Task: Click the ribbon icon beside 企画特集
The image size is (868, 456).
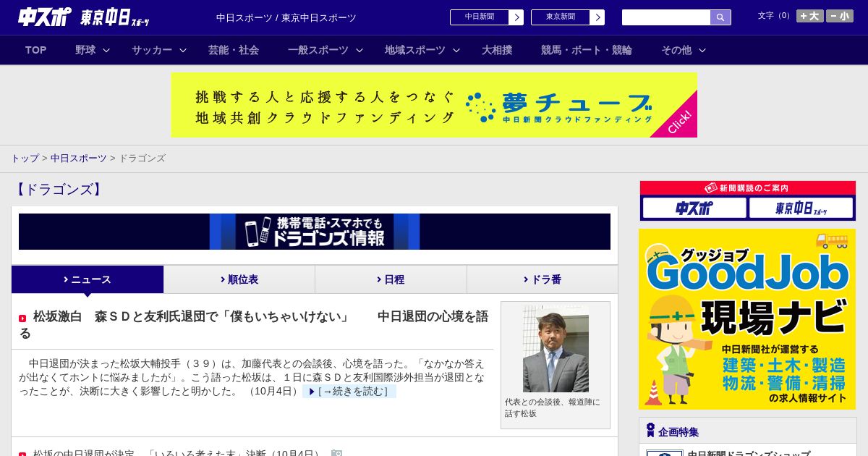Action: tap(650, 430)
